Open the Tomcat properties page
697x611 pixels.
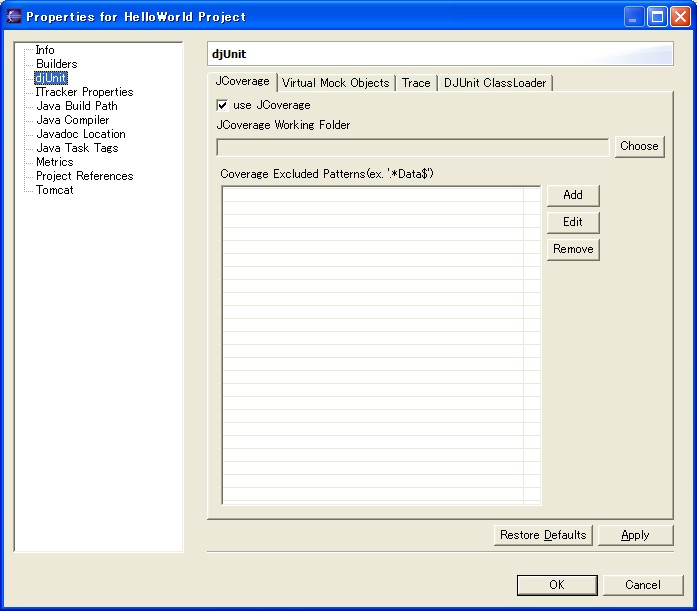click(x=55, y=190)
